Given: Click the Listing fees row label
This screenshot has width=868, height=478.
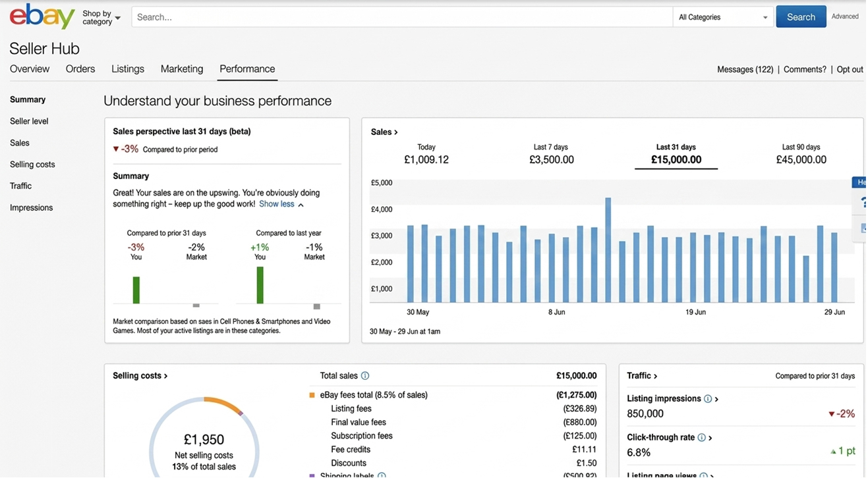Looking at the screenshot, I should point(351,409).
